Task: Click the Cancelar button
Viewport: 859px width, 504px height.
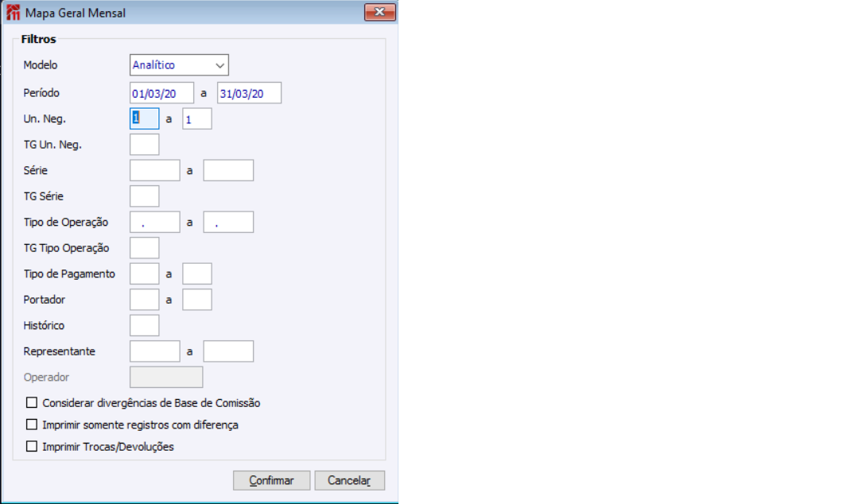Action: click(x=349, y=480)
